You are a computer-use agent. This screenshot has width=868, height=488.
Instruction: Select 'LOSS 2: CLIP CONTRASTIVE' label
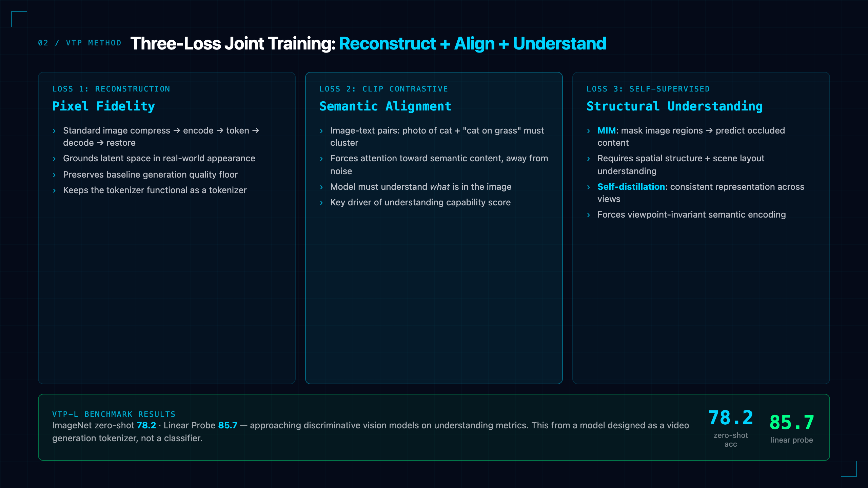coord(383,89)
